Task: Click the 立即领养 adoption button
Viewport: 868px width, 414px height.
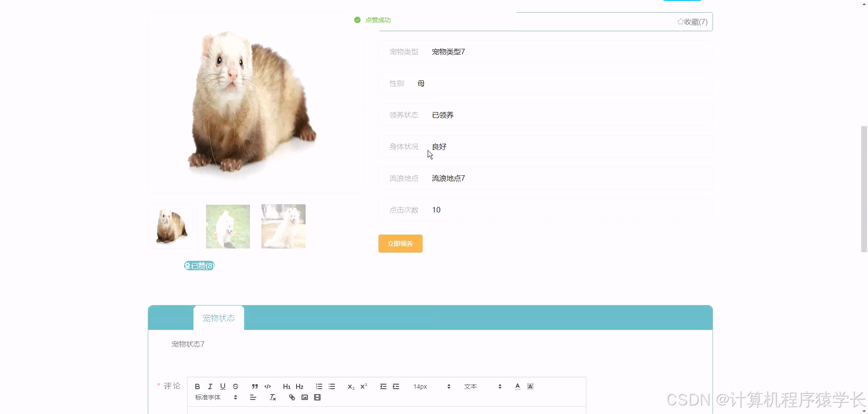Action: coord(400,244)
